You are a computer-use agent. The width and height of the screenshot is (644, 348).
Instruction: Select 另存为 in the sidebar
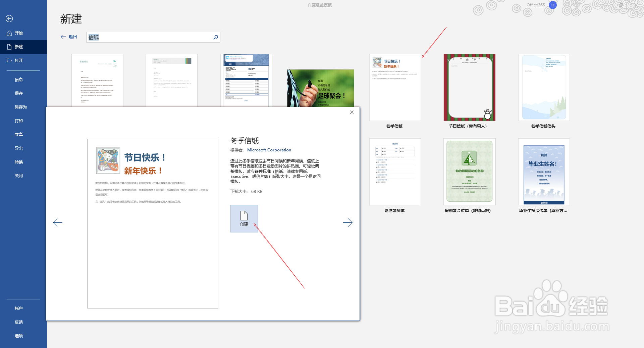pos(19,107)
